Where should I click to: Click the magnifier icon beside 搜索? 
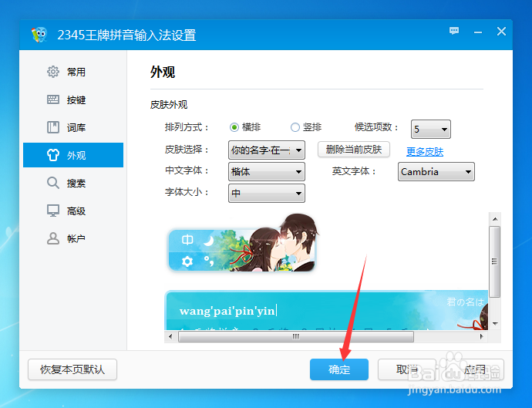point(53,183)
